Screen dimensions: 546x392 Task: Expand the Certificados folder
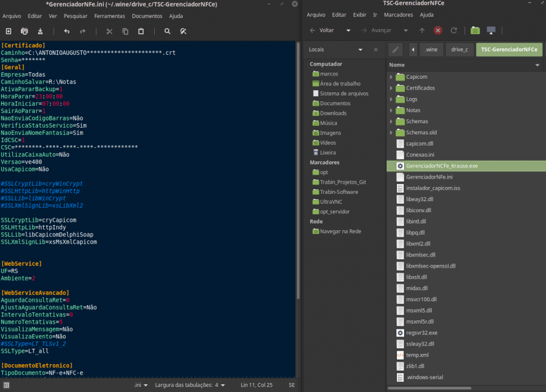pos(391,88)
